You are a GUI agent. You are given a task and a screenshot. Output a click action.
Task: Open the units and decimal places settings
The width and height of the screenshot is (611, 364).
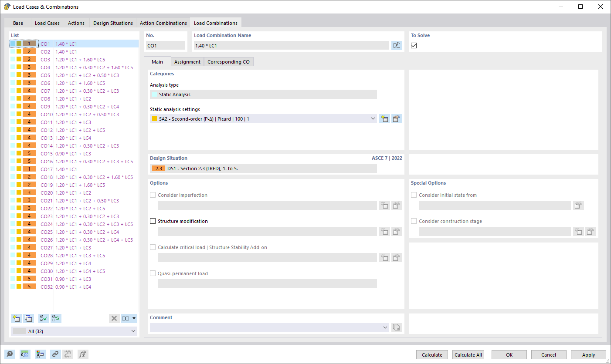pyautogui.click(x=25, y=354)
